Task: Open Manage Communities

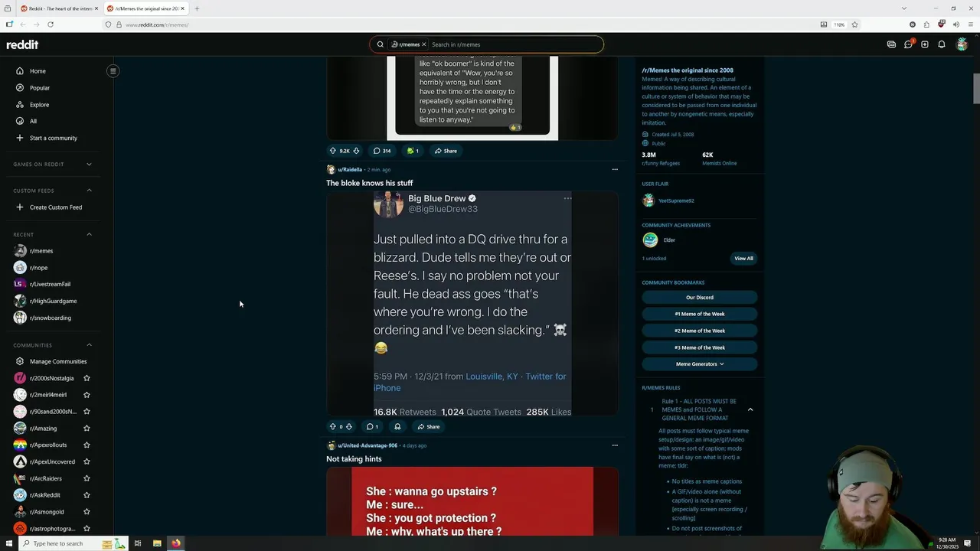Action: pos(58,361)
